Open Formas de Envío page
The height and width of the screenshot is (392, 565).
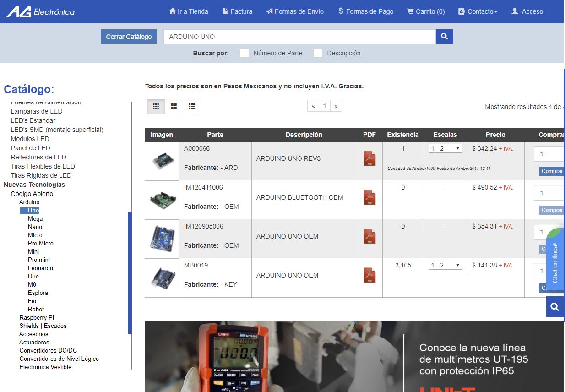pos(295,11)
